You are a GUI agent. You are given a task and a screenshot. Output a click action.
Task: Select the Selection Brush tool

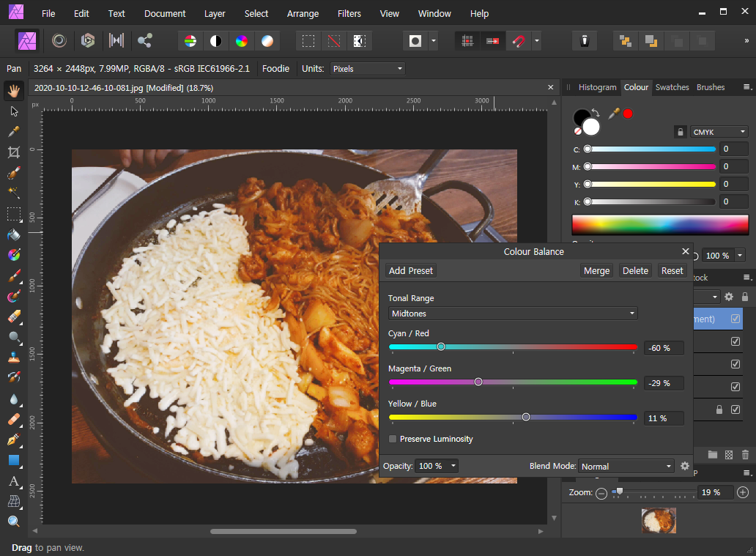tap(14, 173)
